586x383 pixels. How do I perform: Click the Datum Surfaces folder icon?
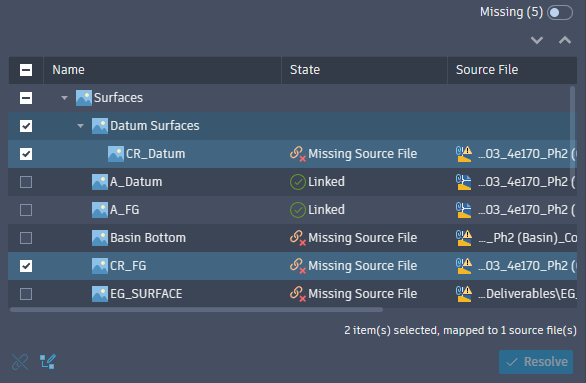pos(100,126)
